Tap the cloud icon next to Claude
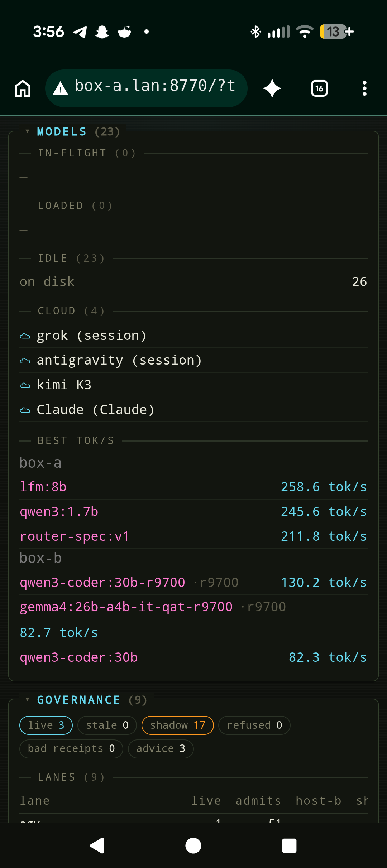 (x=25, y=410)
